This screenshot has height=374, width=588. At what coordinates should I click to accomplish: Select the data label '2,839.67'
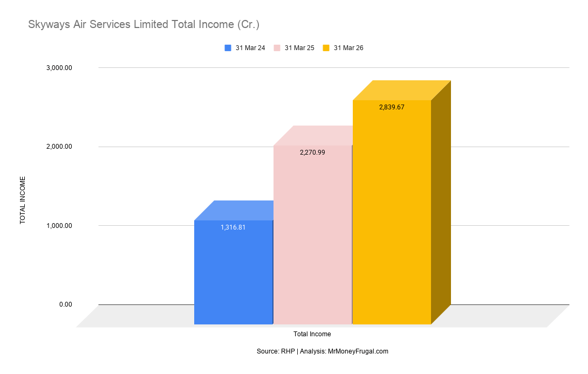tap(392, 107)
